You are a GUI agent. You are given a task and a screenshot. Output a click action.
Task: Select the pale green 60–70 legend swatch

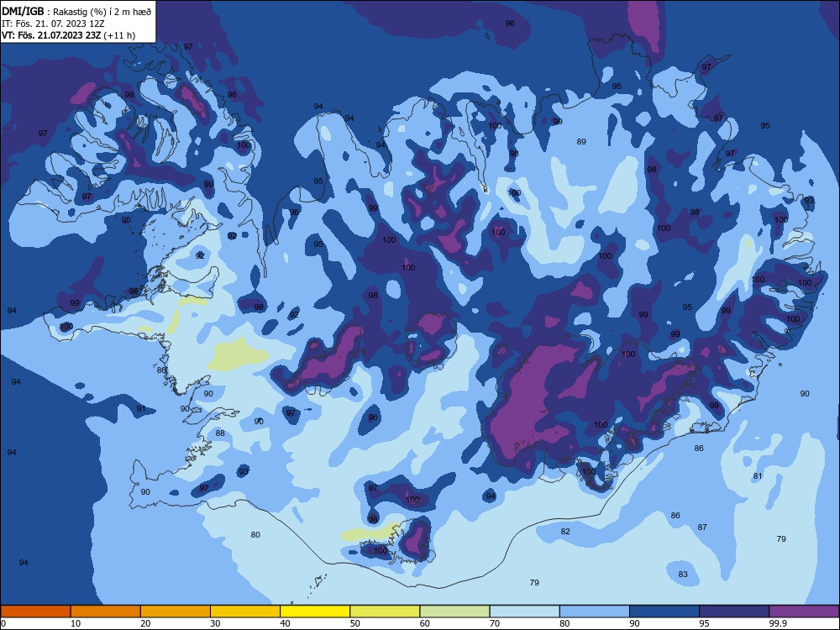tap(454, 612)
